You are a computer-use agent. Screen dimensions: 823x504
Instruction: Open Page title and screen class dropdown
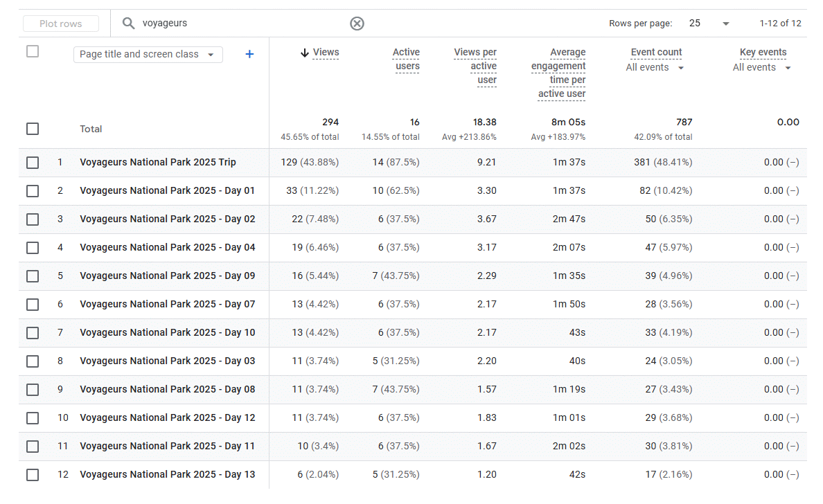(148, 55)
